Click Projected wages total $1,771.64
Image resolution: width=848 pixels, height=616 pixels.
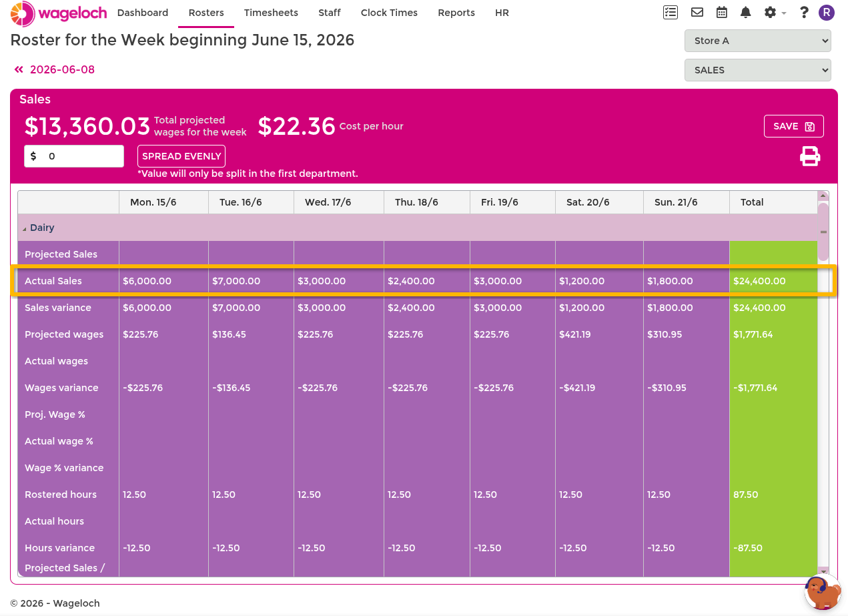(773, 334)
